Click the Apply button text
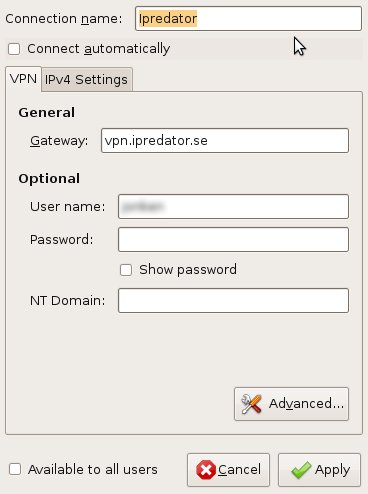 click(x=332, y=470)
